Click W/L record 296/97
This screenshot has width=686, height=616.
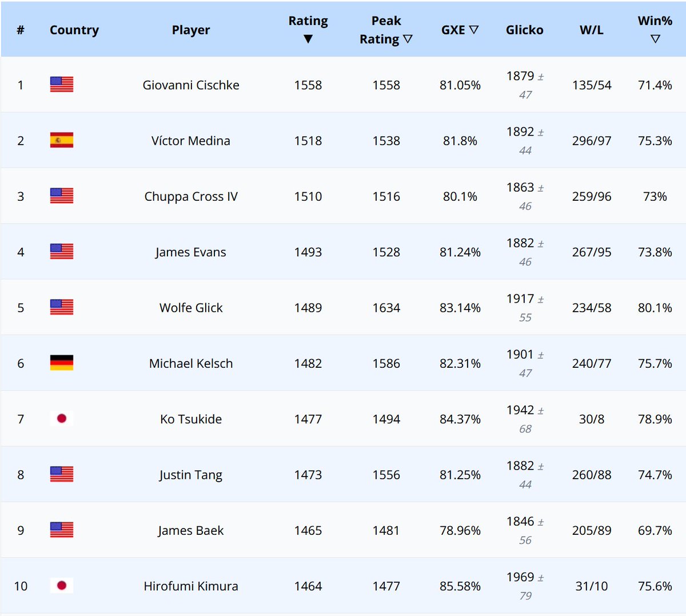pyautogui.click(x=592, y=141)
